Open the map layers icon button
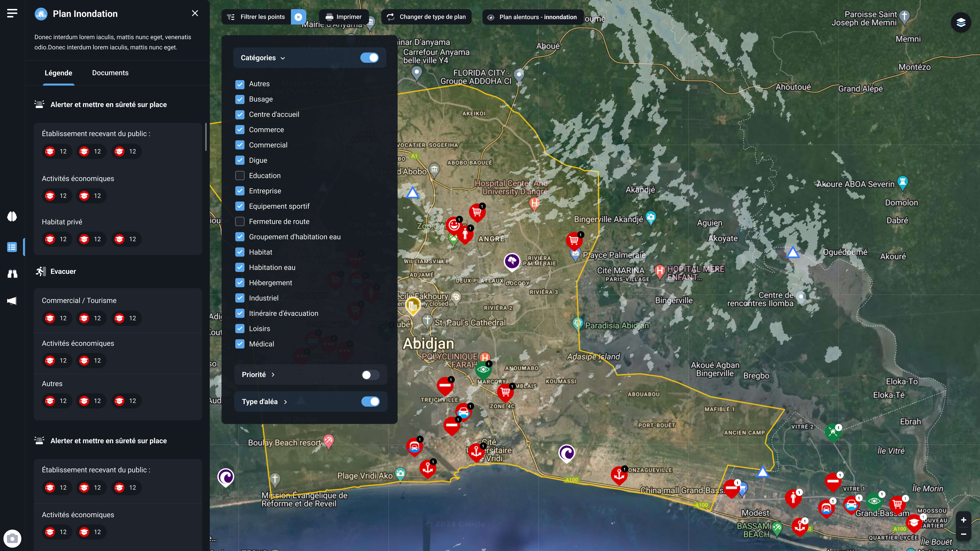 tap(961, 22)
